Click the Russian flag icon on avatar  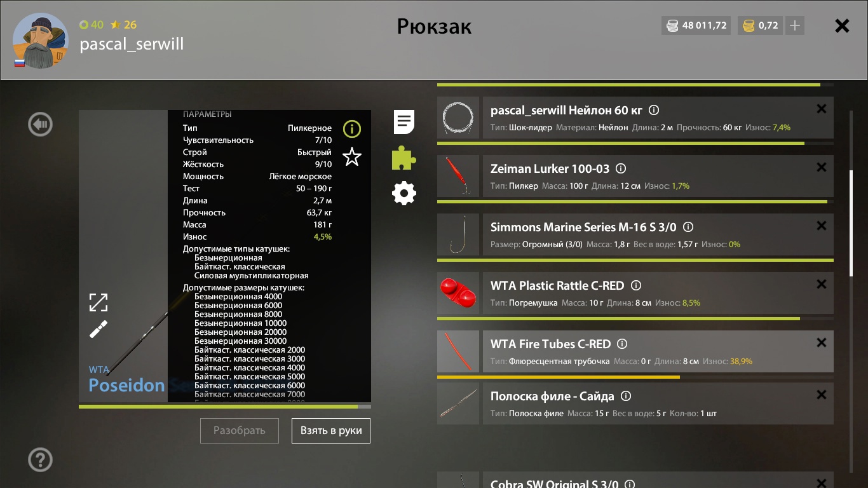[20, 63]
